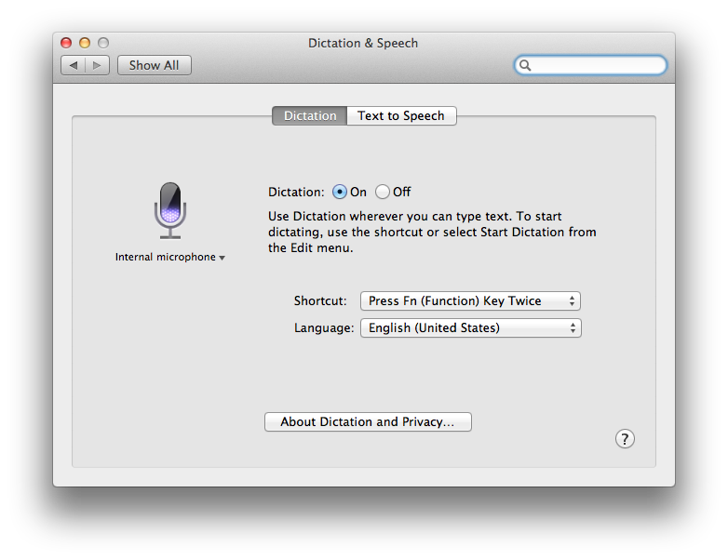Select the Dictation tab
This screenshot has width=728, height=560.
click(x=310, y=115)
